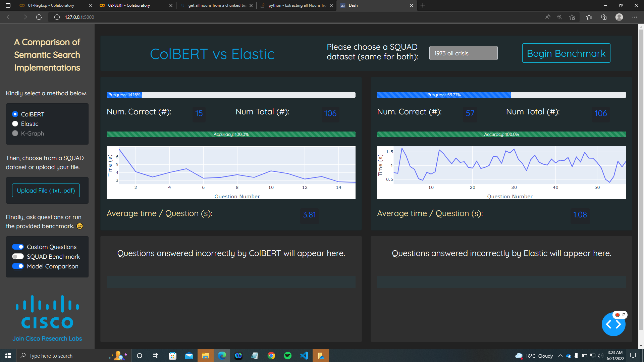Viewport: 644px width, 362px height.
Task: Open the Collections icon
Action: [604, 17]
